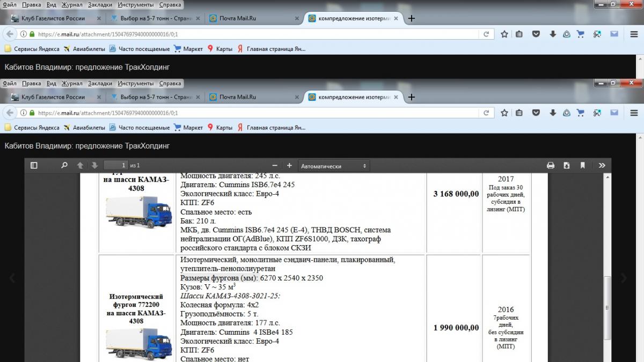The image size is (644, 362).
Task: Open Маркет bookmark in lower bookmarks bar
Action: pos(188,128)
